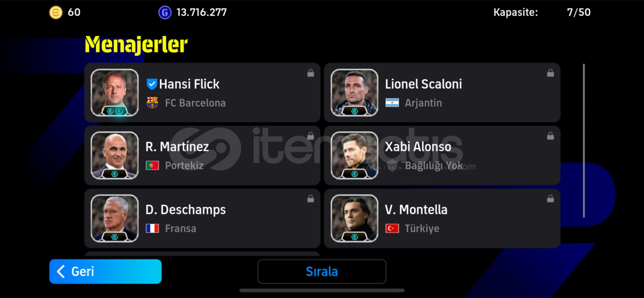This screenshot has width=644, height=298.
Task: Go back with the Geri button
Action: pyautogui.click(x=105, y=271)
